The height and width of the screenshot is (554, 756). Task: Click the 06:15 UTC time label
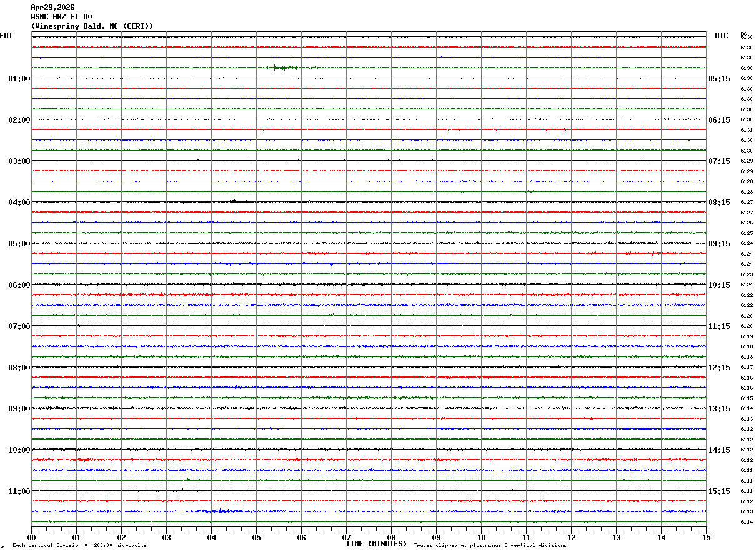click(719, 120)
